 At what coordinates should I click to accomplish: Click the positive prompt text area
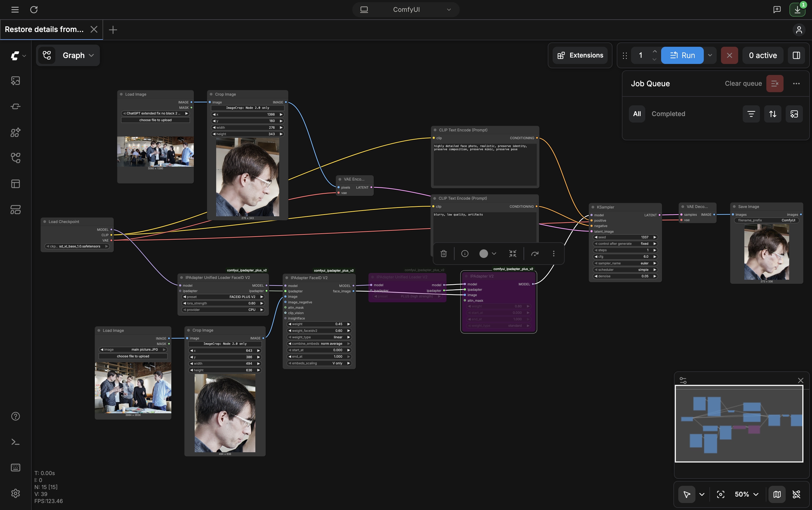pos(485,165)
